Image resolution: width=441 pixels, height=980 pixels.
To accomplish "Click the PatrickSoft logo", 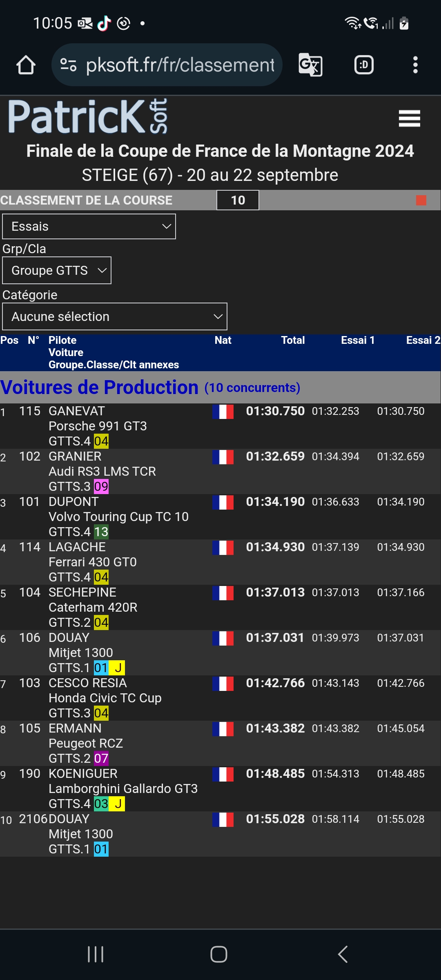I will tap(88, 116).
